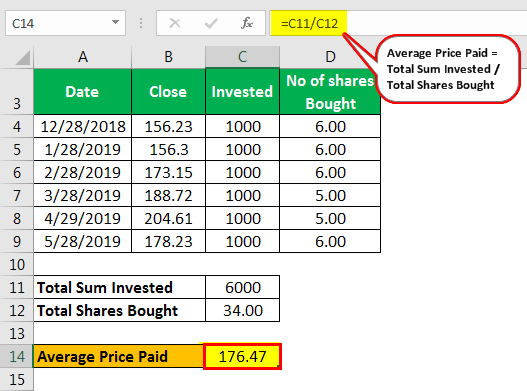The width and height of the screenshot is (527, 391).
Task: Click the Invested header cell
Action: 242,91
